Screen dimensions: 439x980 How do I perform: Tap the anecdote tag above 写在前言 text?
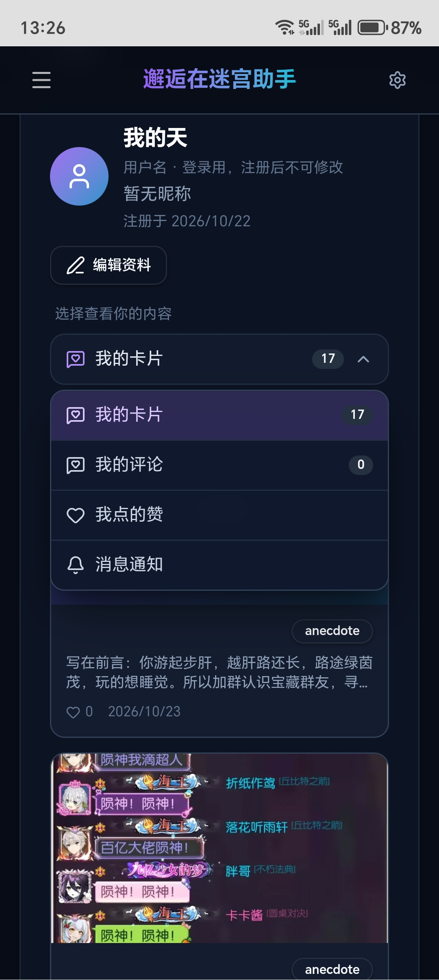[x=332, y=631]
